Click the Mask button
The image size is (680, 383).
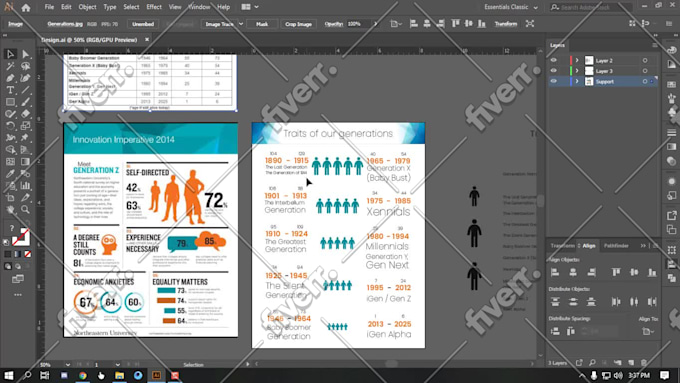(262, 24)
